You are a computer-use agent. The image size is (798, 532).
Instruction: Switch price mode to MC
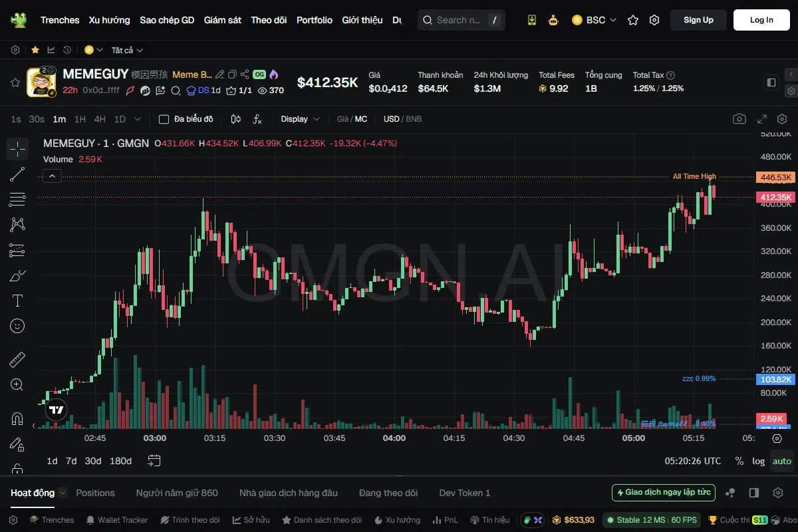click(361, 119)
